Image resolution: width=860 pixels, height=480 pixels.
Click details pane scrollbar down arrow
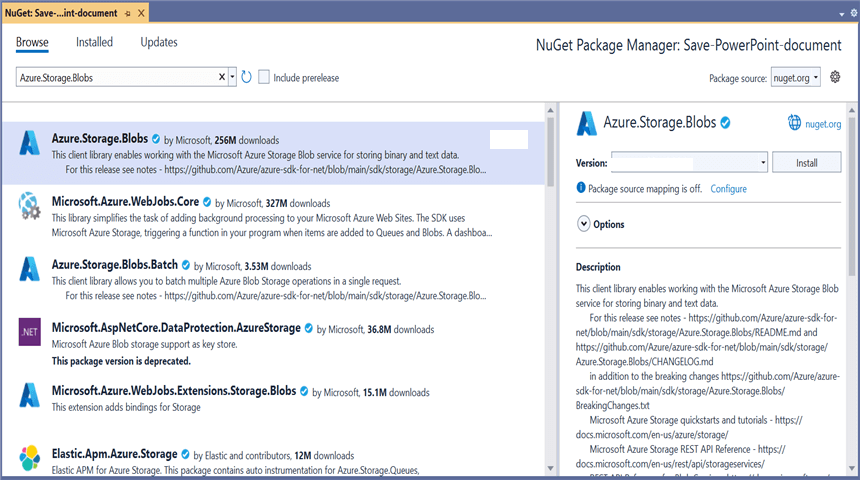[x=852, y=468]
